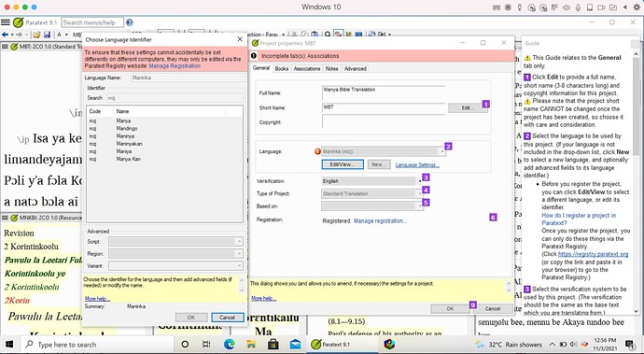The width and height of the screenshot is (644, 354).
Task: Open the font 'A' dropdown arrow
Action: [65, 35]
